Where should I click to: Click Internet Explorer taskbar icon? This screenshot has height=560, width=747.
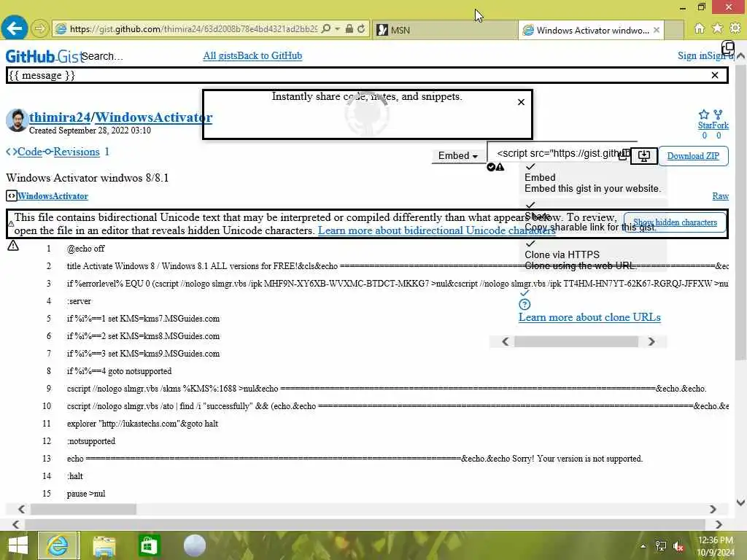point(58,545)
